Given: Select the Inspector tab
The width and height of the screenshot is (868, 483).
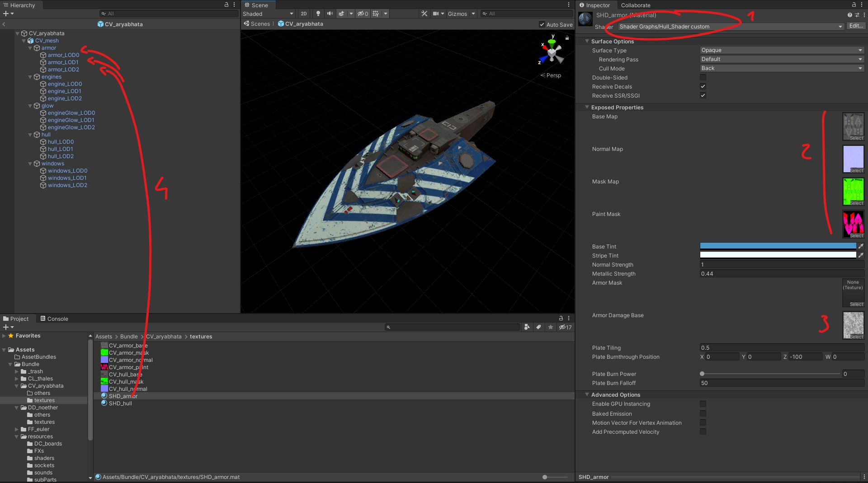Looking at the screenshot, I should coord(595,5).
